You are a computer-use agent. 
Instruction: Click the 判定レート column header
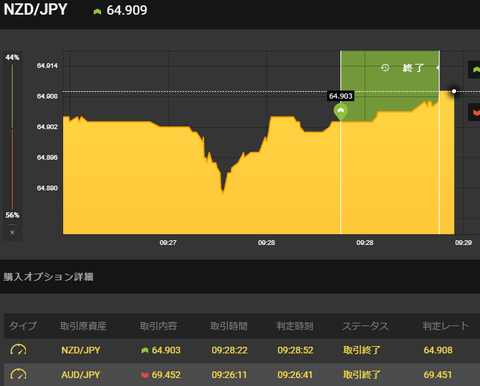[446, 326]
